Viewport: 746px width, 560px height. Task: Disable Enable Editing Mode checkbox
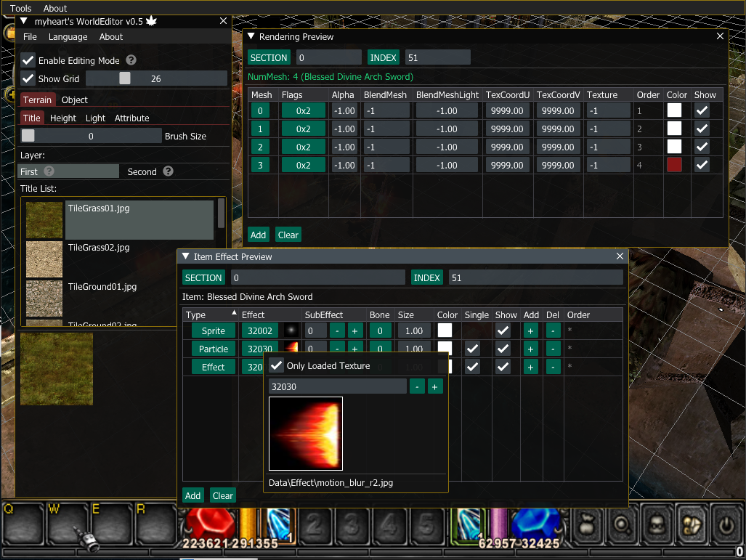(28, 60)
